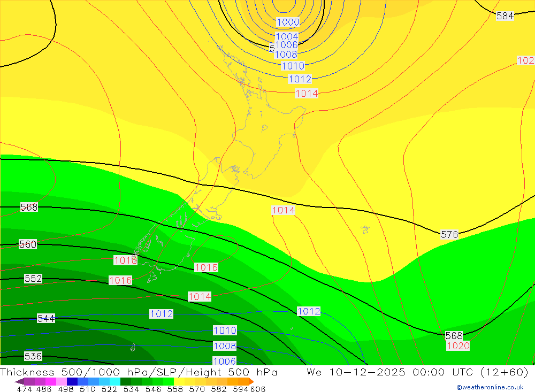
Task: Click the darkest green legend swatch
Action: coord(126,381)
